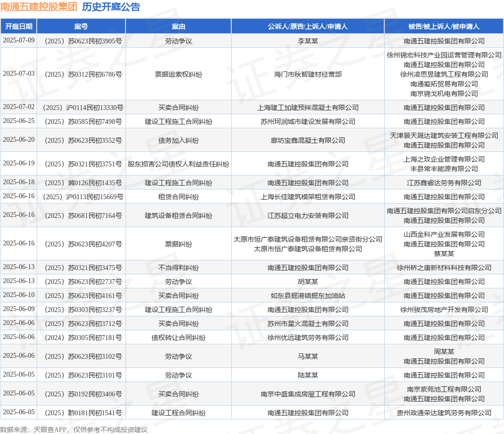The height and width of the screenshot is (434, 504).
Task: Click defendant 江苏鑫睿达劳务有限公司
Action: coord(444,183)
